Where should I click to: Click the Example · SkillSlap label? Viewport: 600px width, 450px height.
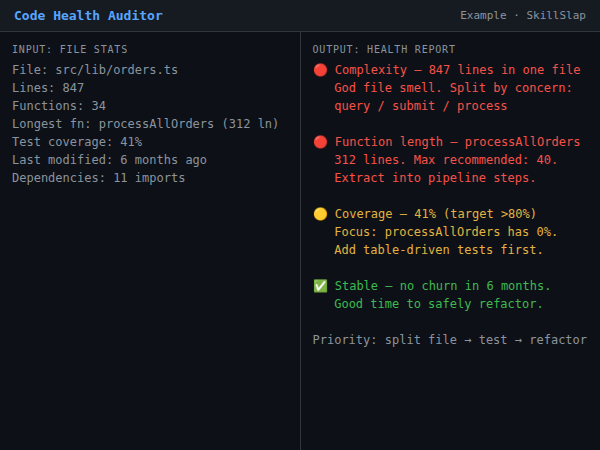pyautogui.click(x=523, y=16)
